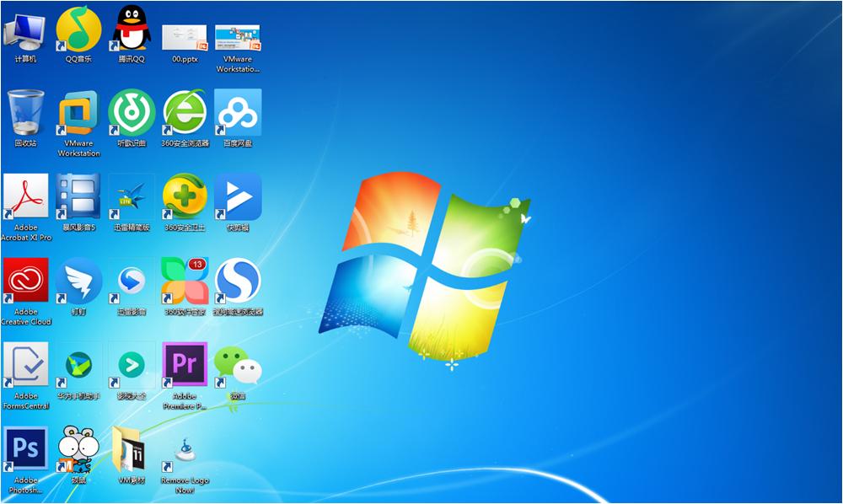Image resolution: width=843 pixels, height=504 pixels.
Task: Select the 微信 WeChat shortcut
Action: point(238,365)
